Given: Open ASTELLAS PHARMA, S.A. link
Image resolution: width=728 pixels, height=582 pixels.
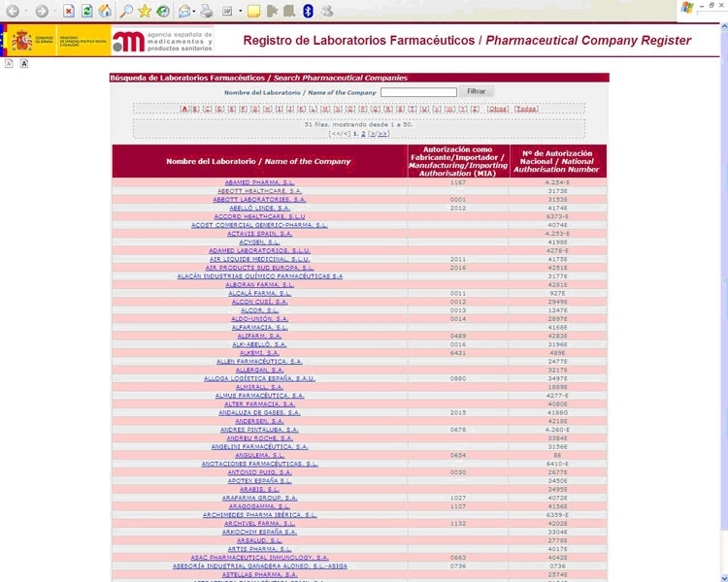Looking at the screenshot, I should pyautogui.click(x=259, y=574).
